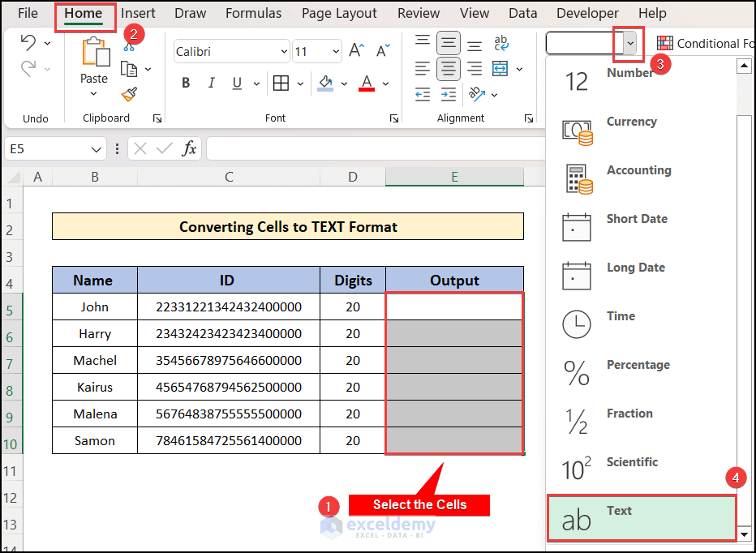Toggle Center horizontal alignment
This screenshot has width=756, height=553.
click(x=449, y=68)
